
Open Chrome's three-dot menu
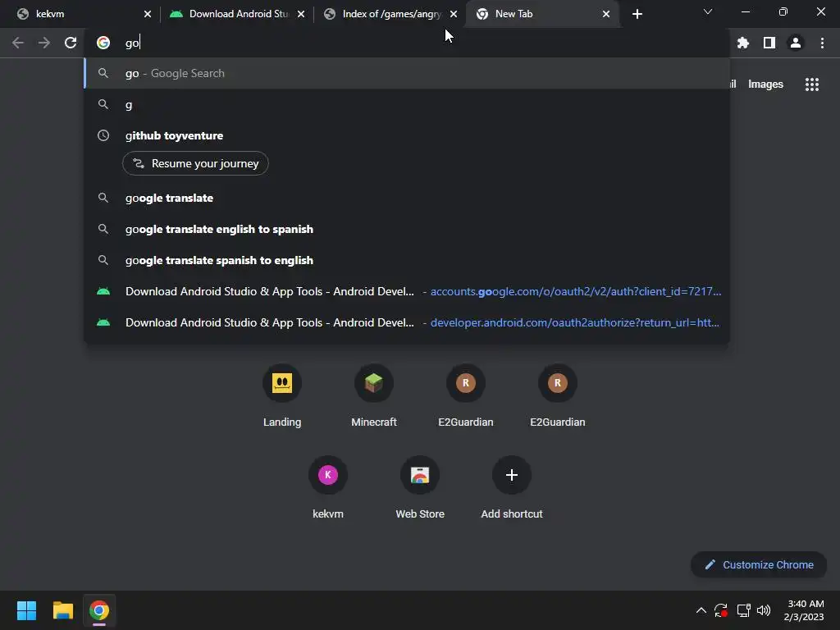click(x=822, y=43)
